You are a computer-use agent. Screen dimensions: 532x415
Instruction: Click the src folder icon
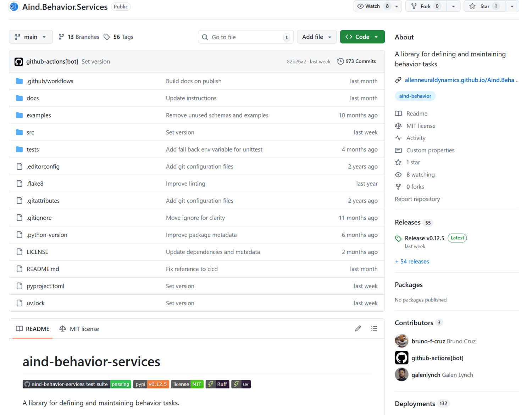[x=20, y=132]
